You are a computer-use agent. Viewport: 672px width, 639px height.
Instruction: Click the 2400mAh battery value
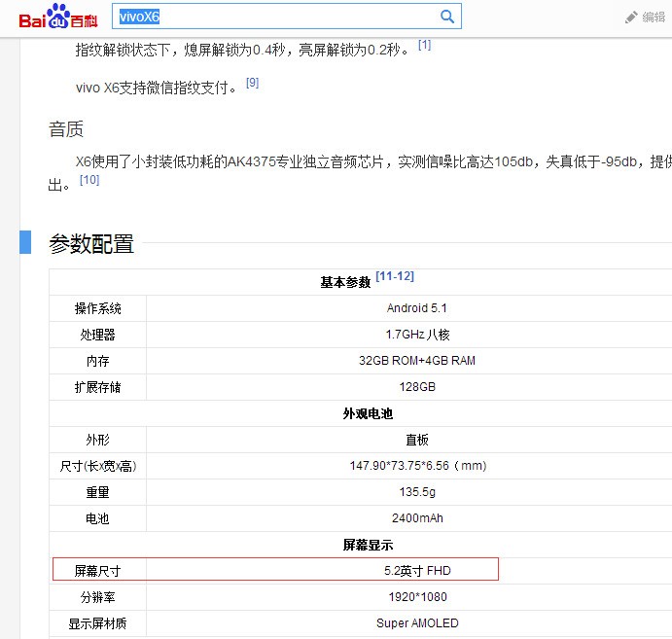click(x=417, y=518)
